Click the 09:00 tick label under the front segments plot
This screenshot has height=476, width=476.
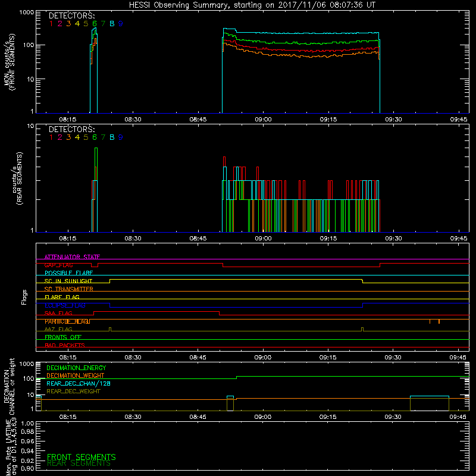coord(263,120)
